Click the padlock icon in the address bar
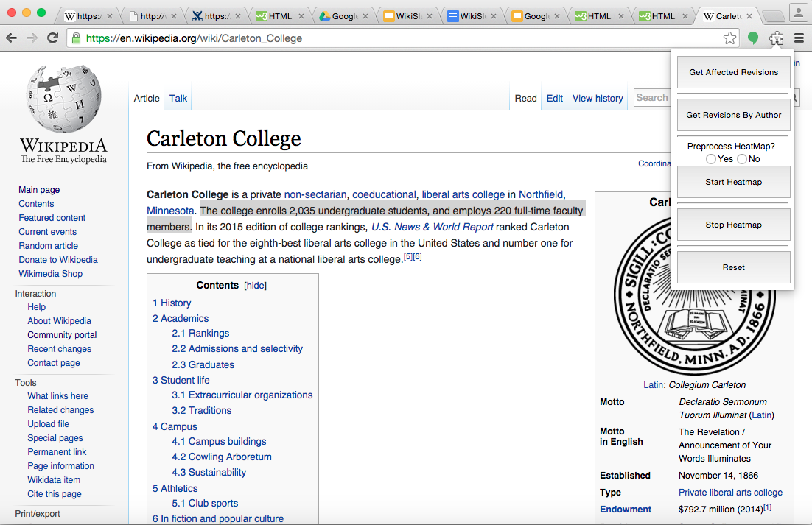Screen dimensions: 812x525 (x=77, y=39)
